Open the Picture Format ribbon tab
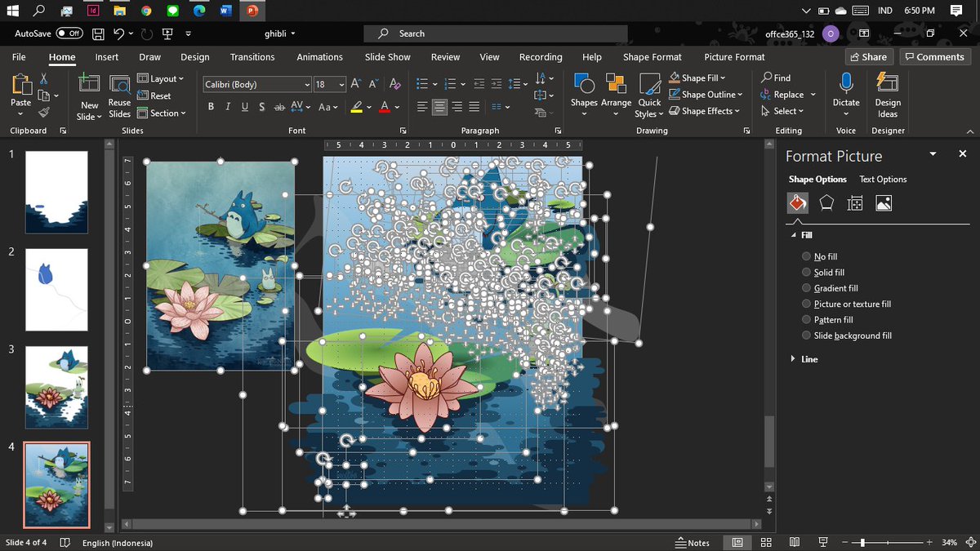This screenshot has height=551, width=980. pyautogui.click(x=734, y=57)
